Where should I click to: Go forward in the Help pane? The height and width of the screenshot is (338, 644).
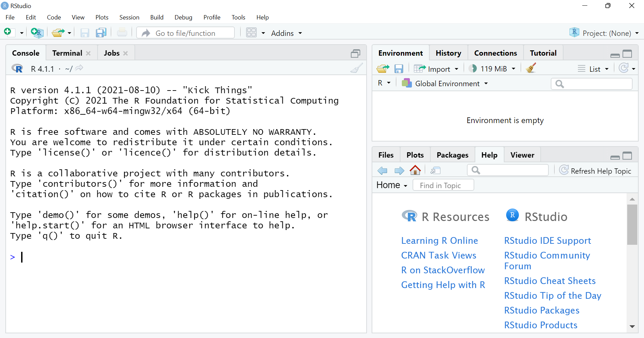pyautogui.click(x=399, y=171)
